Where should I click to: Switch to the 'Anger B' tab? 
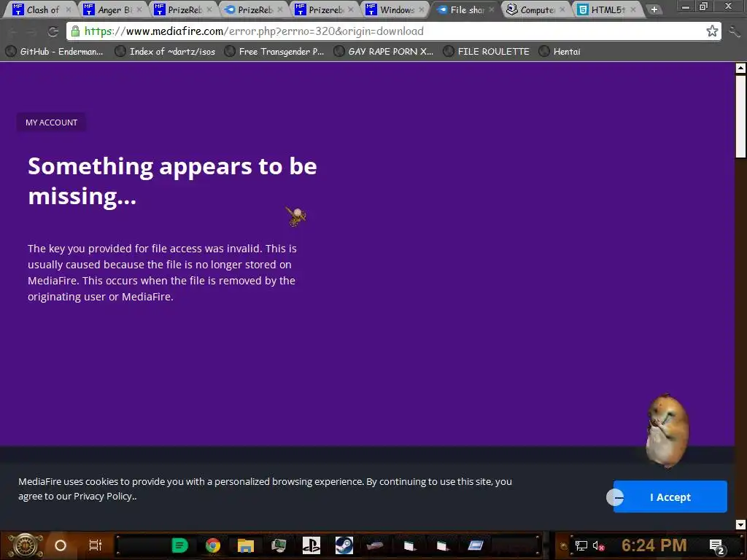pyautogui.click(x=112, y=9)
